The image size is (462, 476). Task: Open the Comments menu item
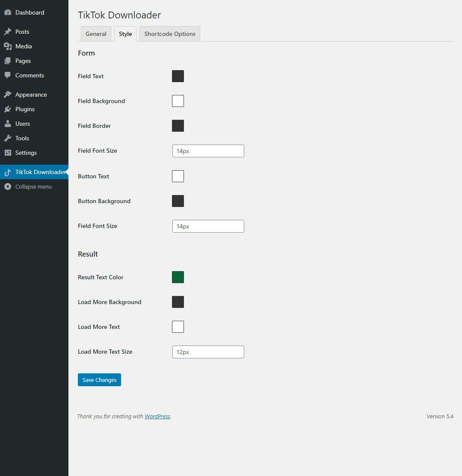pos(34,75)
